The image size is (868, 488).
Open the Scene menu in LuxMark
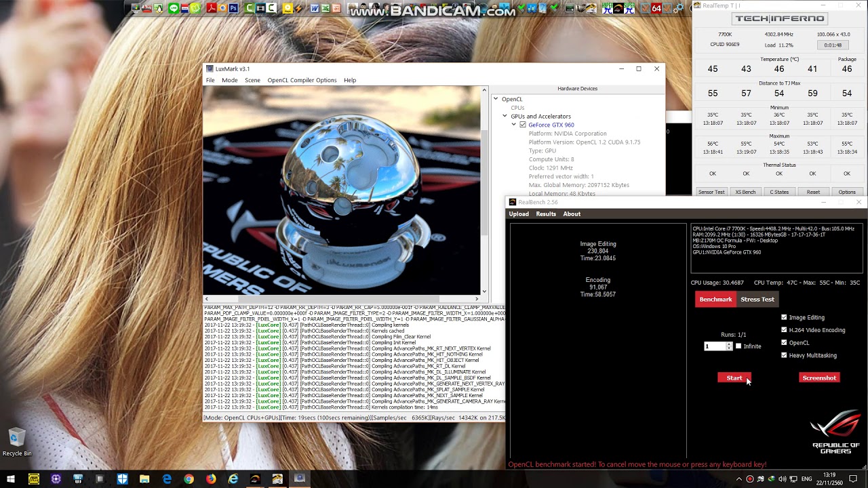point(252,80)
